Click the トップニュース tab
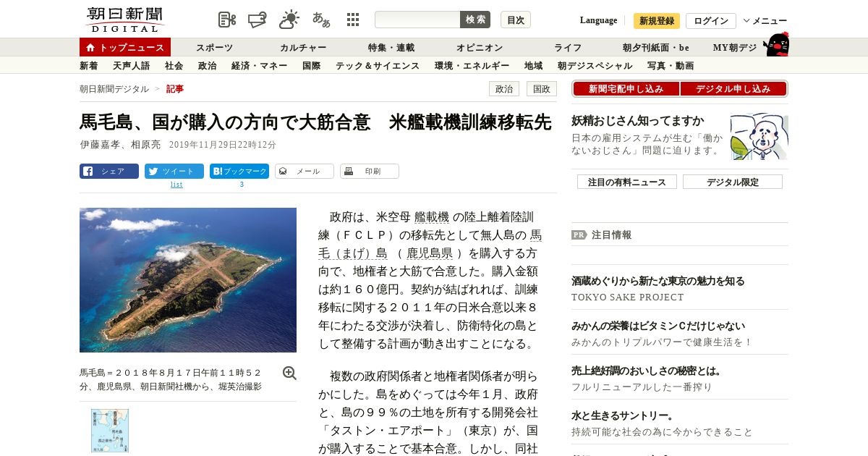This screenshot has height=456, width=868. click(125, 48)
